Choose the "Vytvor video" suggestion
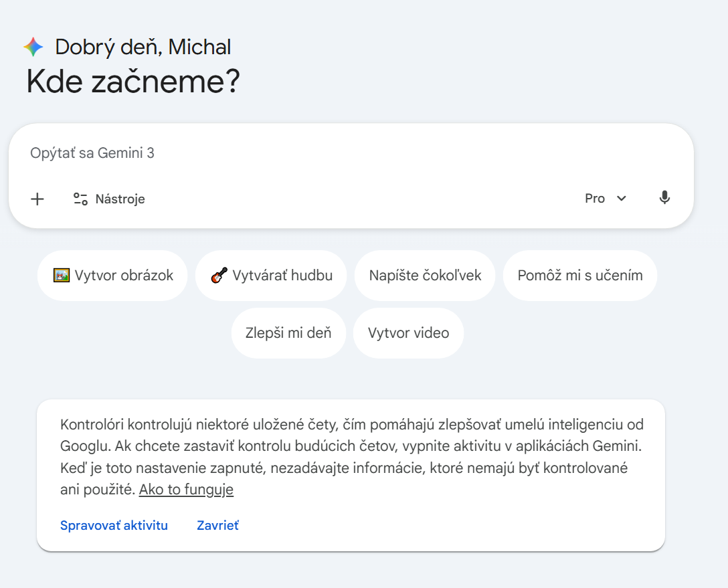Viewport: 728px width, 588px height. (x=408, y=333)
